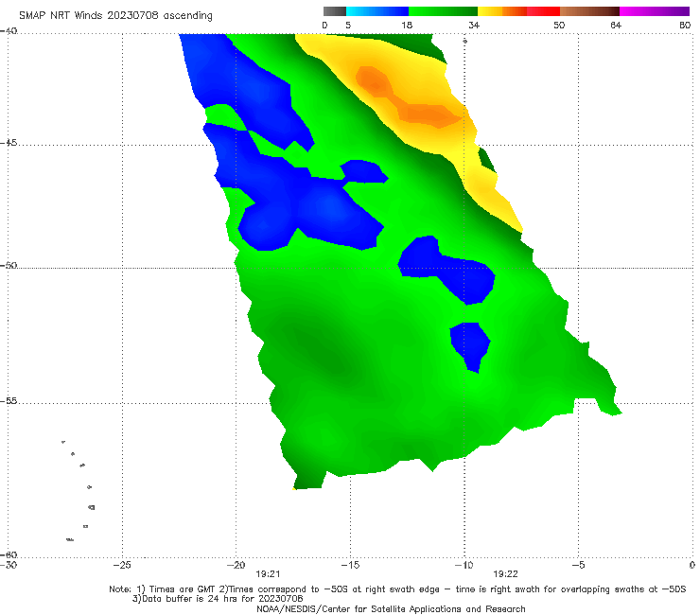
Task: Click the longitude label '-20'
Action: [x=236, y=565]
